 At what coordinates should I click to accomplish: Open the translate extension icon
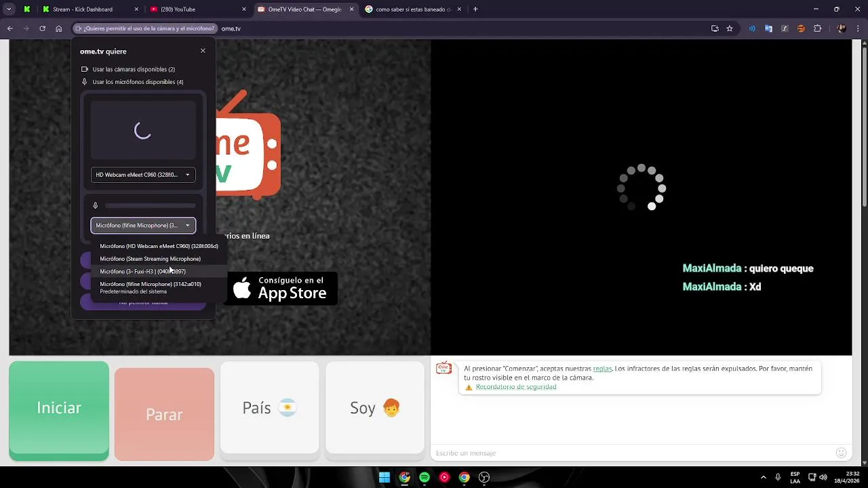tap(768, 28)
